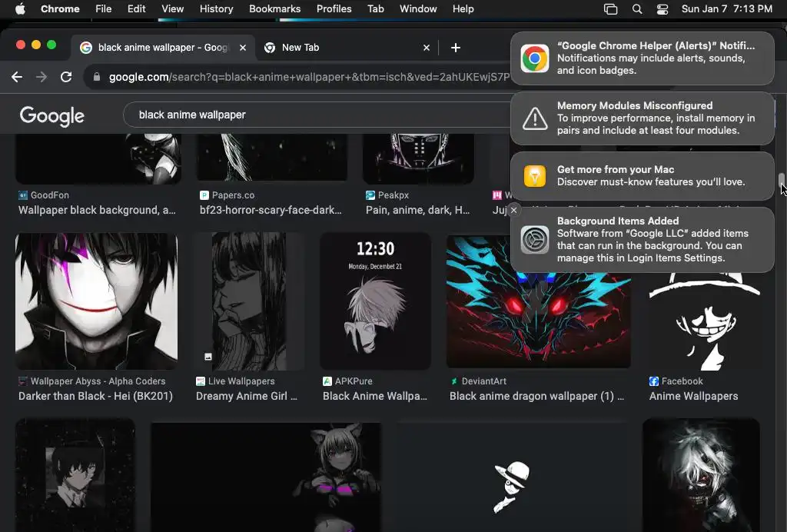Open the View menu
The image size is (787, 532).
coord(172,9)
